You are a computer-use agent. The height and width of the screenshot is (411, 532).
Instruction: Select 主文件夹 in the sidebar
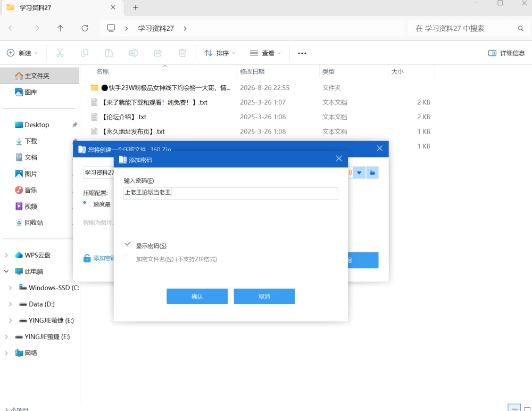click(x=40, y=76)
